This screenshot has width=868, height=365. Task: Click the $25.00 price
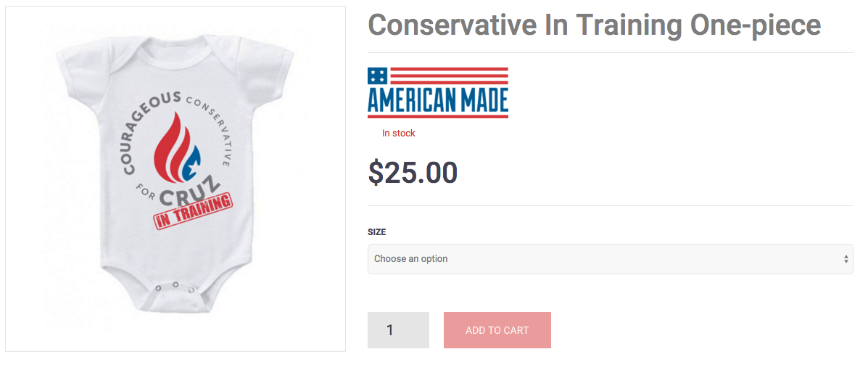click(x=413, y=172)
